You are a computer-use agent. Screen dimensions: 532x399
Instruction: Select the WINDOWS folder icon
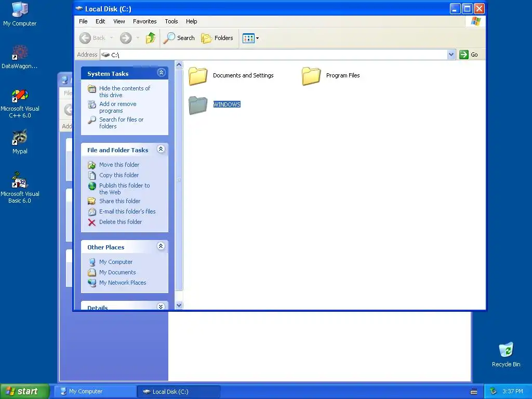198,105
